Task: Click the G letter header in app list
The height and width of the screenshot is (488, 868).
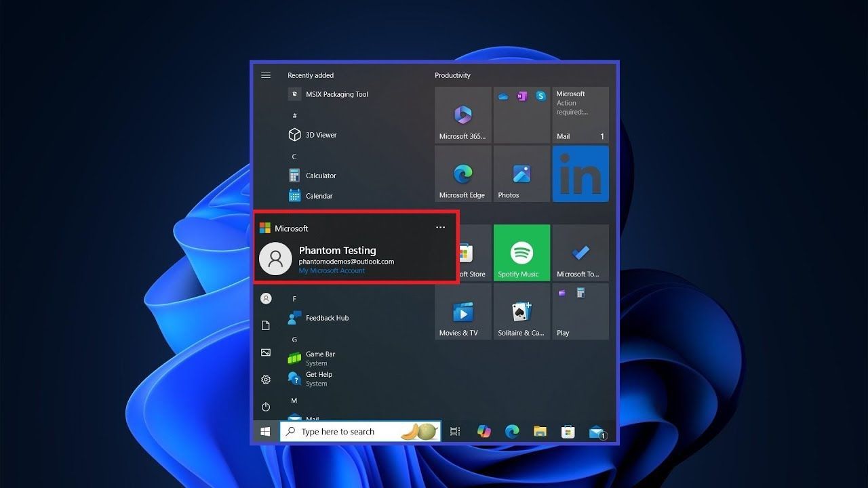Action: pos(294,340)
